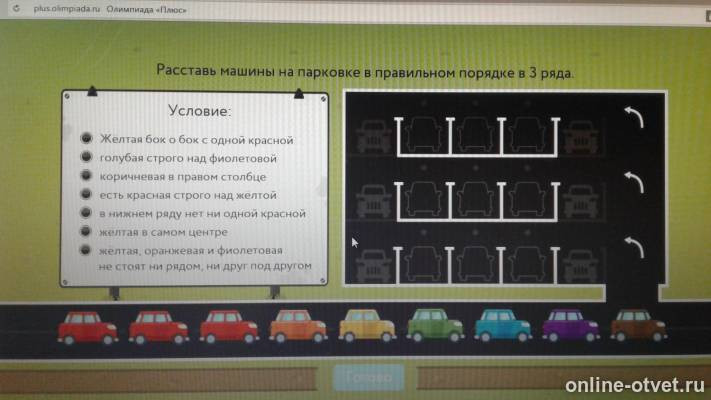The image size is (711, 400).
Task: Click condition 'в нижнем ряду нет ни одной красной'
Action: [x=203, y=213]
